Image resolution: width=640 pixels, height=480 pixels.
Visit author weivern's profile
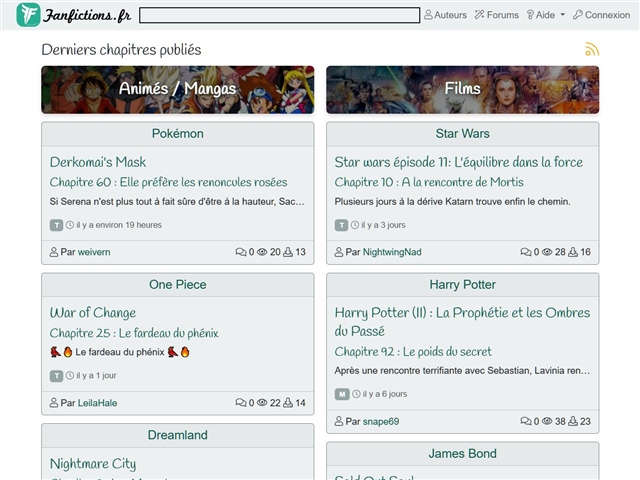pos(94,252)
